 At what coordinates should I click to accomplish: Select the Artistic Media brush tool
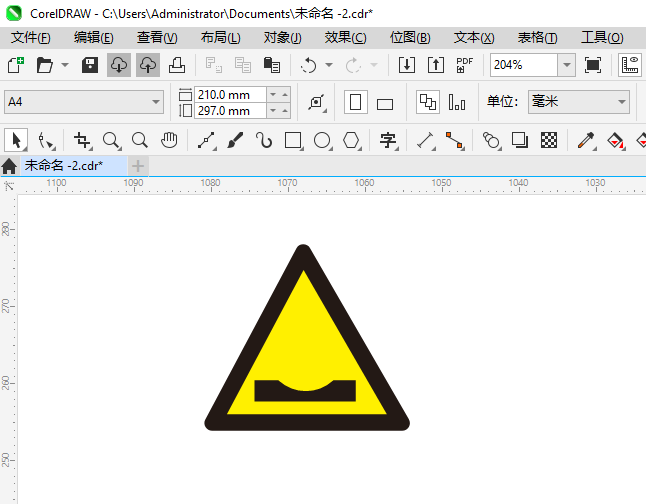[235, 140]
